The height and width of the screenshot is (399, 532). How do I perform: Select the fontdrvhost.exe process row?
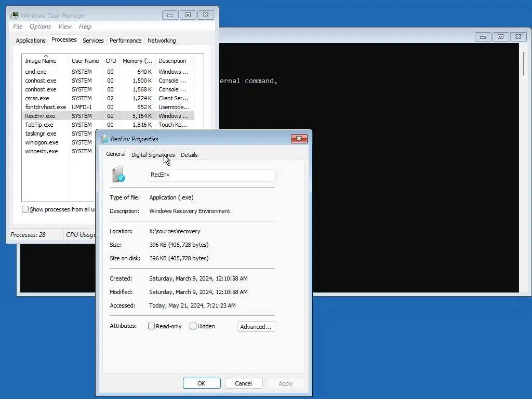point(108,107)
